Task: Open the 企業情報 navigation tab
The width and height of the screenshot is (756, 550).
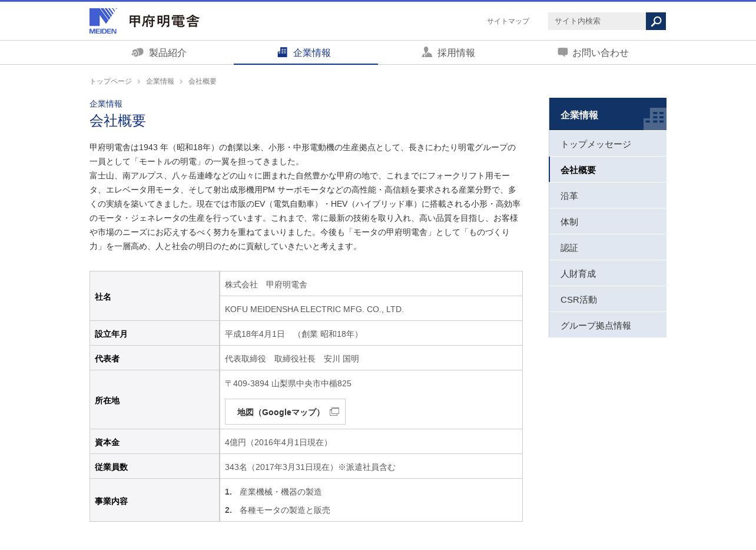Action: (306, 52)
